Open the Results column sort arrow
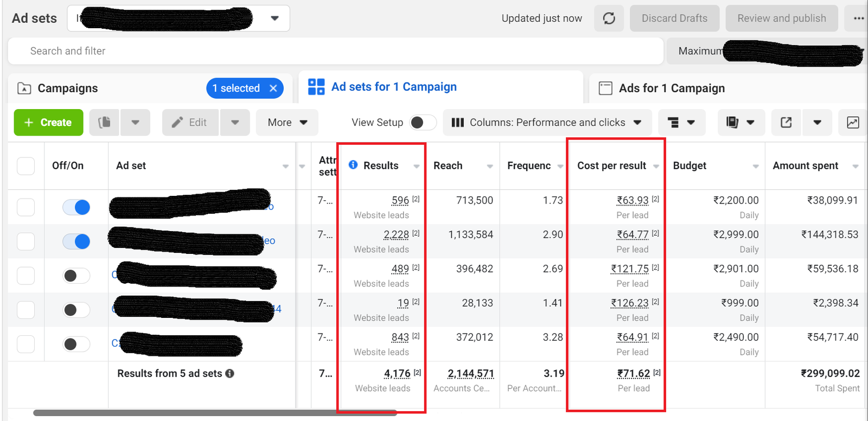Screen dimensions: 868x421 coord(417,167)
